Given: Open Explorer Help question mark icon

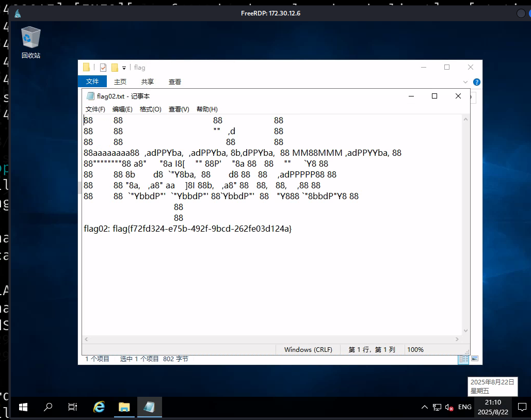Looking at the screenshot, I should point(476,82).
